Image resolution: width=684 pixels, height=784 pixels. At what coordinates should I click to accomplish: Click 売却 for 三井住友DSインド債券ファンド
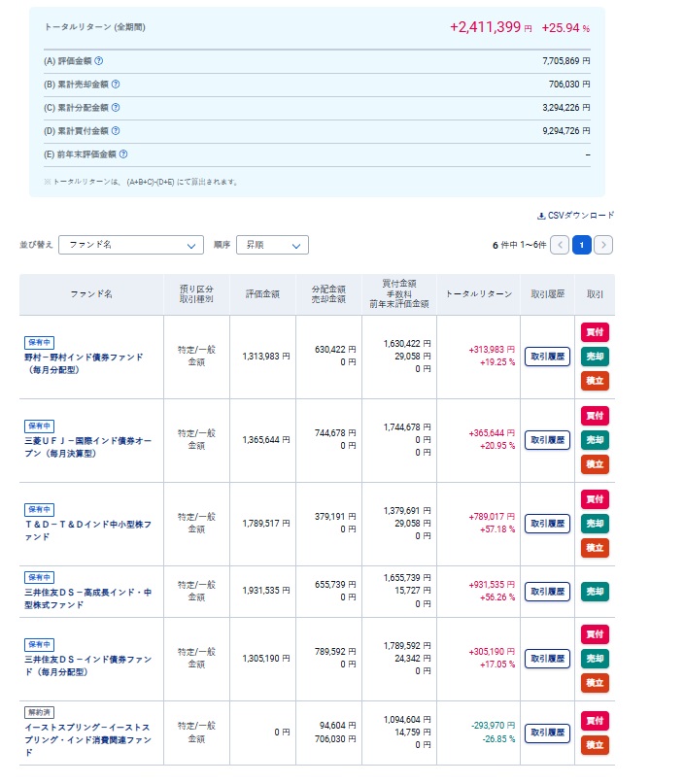(595, 659)
